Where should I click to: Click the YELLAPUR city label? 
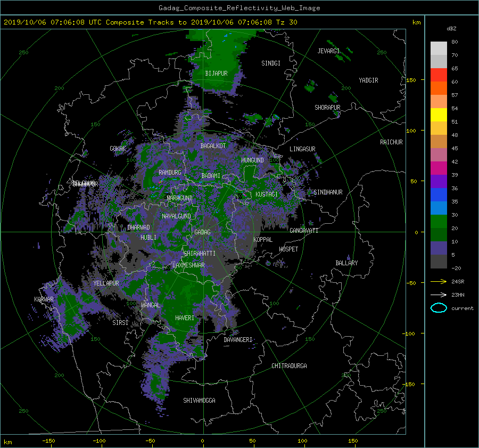(106, 283)
